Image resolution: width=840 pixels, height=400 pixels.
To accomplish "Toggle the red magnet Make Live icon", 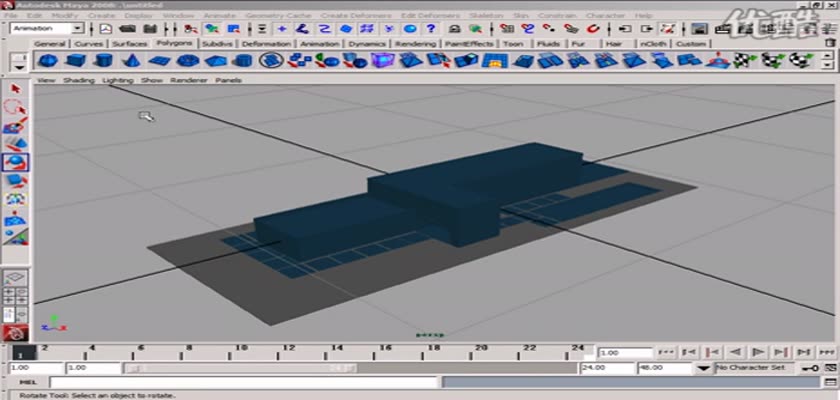I will pos(594,29).
